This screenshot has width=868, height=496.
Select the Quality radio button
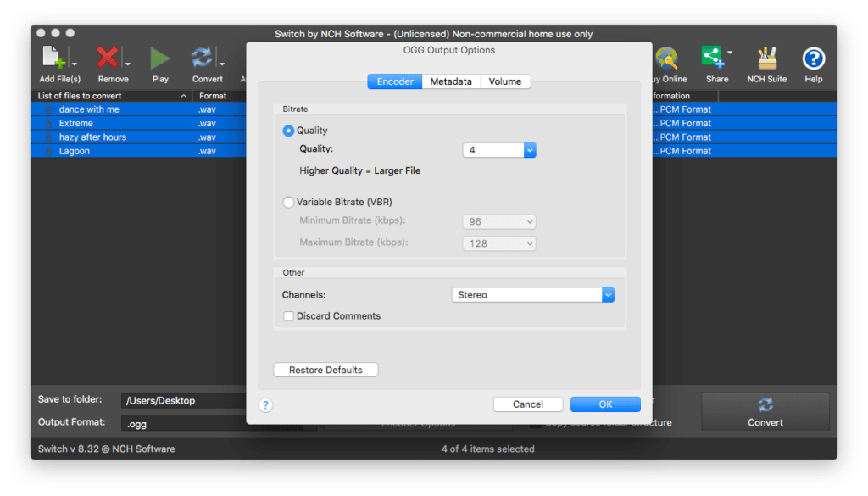click(288, 131)
